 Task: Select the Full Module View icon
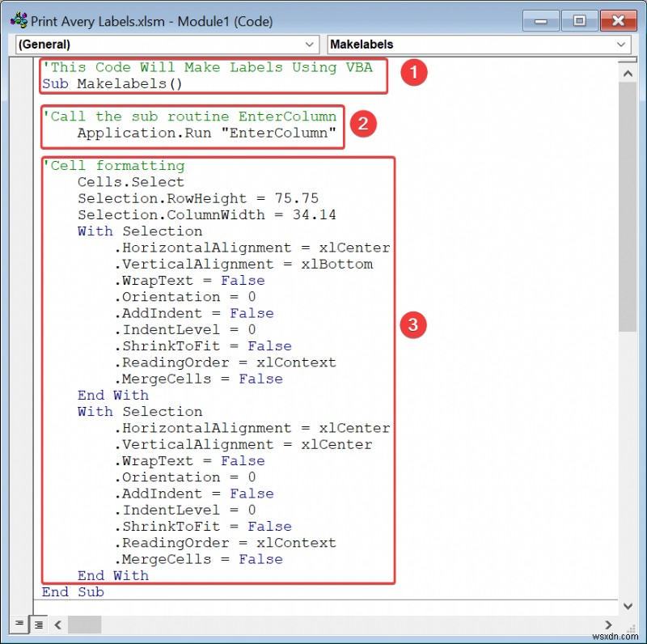38,624
